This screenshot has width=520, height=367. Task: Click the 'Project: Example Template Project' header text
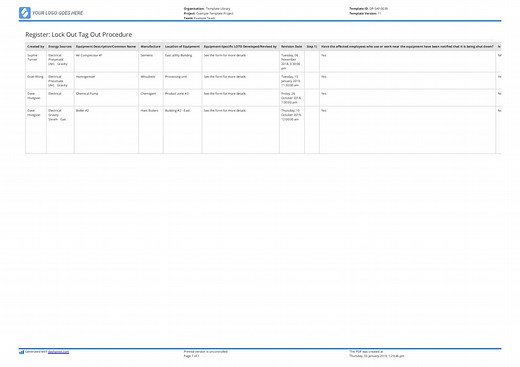coord(209,13)
